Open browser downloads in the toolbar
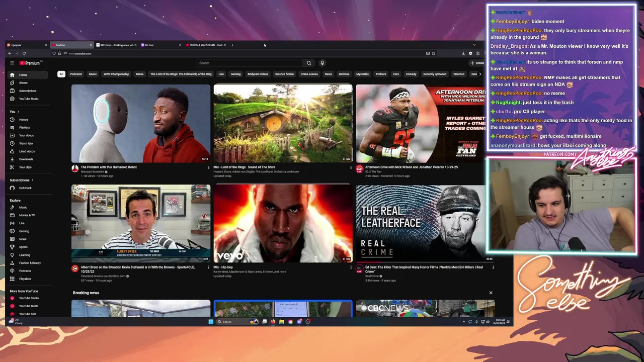The image size is (644, 362). pyautogui.click(x=463, y=53)
